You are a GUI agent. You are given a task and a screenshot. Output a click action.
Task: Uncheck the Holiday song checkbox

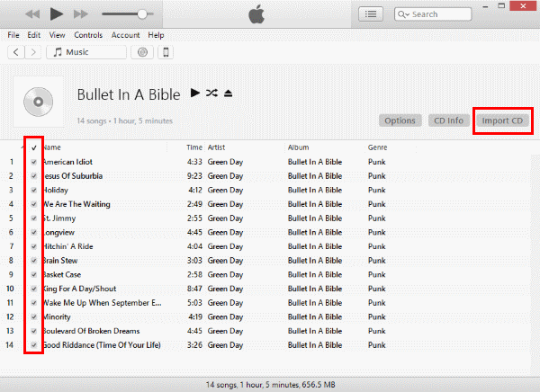click(34, 190)
